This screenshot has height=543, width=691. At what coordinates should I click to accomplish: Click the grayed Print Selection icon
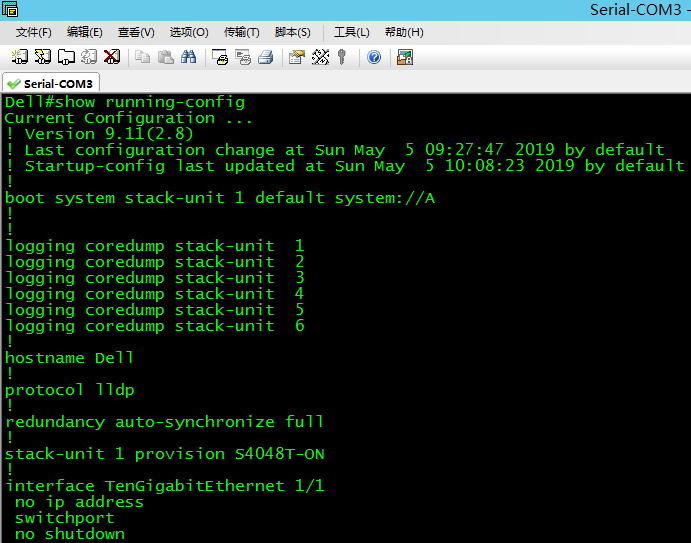pyautogui.click(x=243, y=57)
